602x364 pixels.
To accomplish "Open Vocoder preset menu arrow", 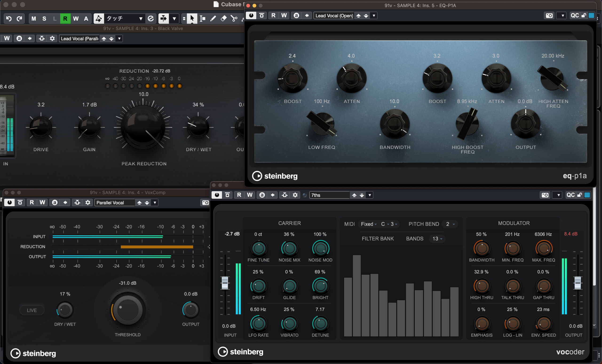I will pyautogui.click(x=370, y=195).
